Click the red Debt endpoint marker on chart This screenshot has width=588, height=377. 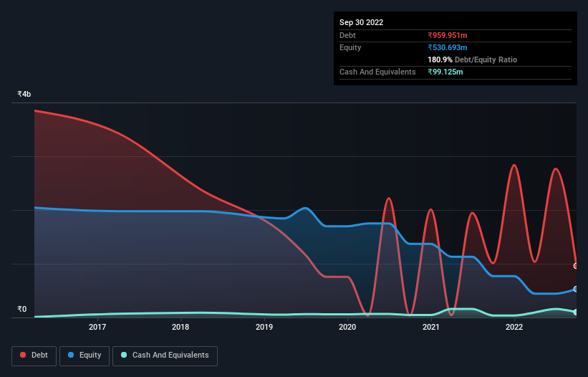pyautogui.click(x=576, y=266)
